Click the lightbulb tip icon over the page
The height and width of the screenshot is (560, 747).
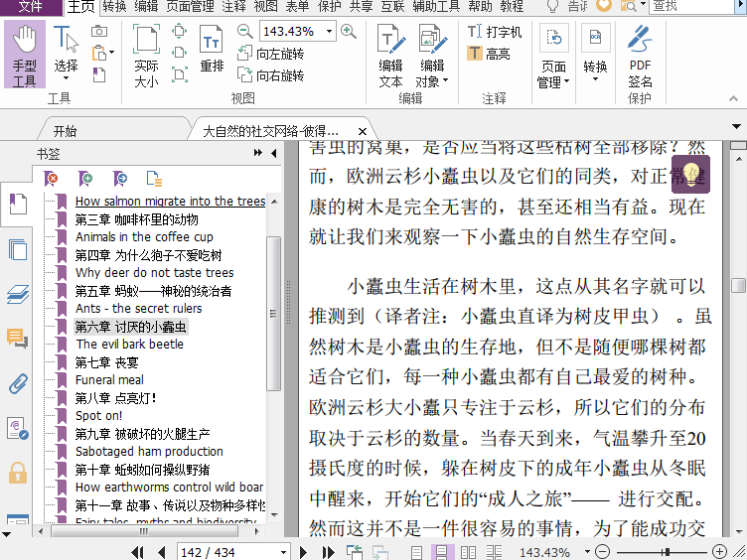click(x=690, y=174)
